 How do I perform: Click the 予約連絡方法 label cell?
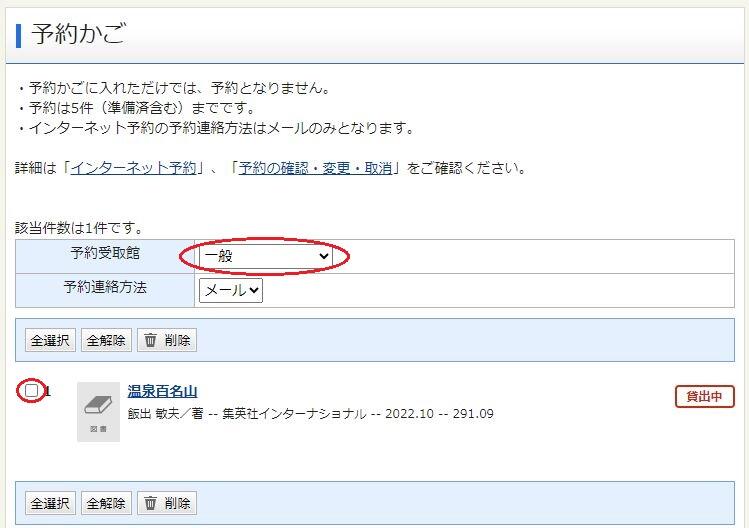[x=105, y=291]
